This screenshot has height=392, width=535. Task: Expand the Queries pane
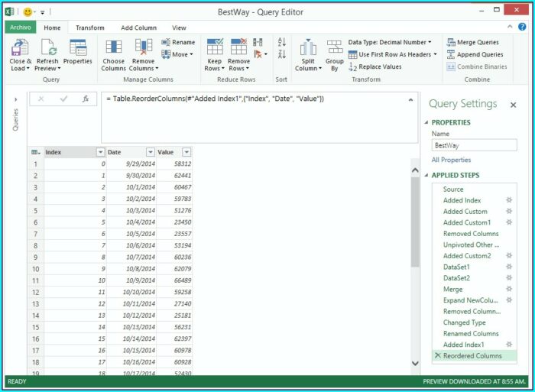click(15, 99)
